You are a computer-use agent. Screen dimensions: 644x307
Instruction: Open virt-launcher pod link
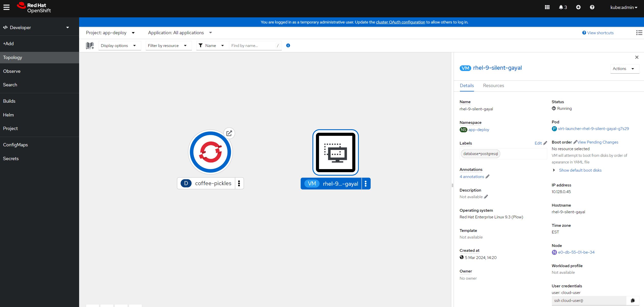tap(593, 128)
